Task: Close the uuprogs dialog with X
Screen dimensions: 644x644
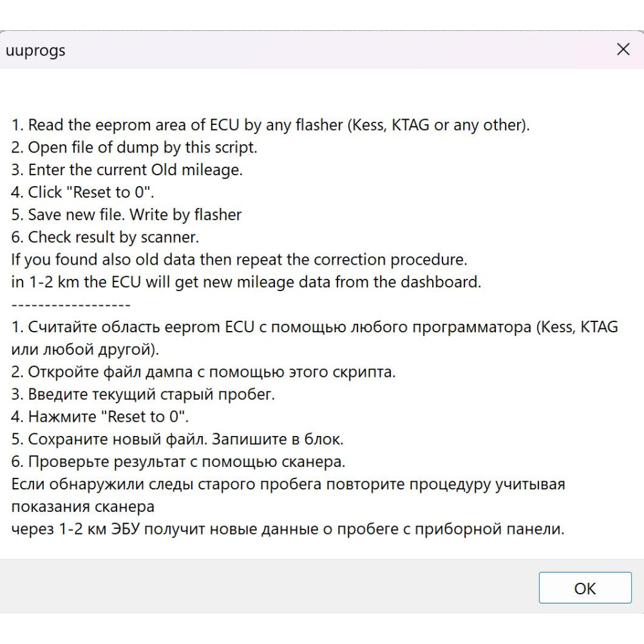Action: point(623,50)
